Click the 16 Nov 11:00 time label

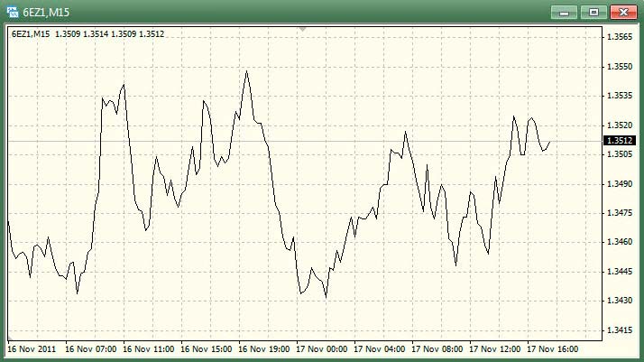click(149, 348)
